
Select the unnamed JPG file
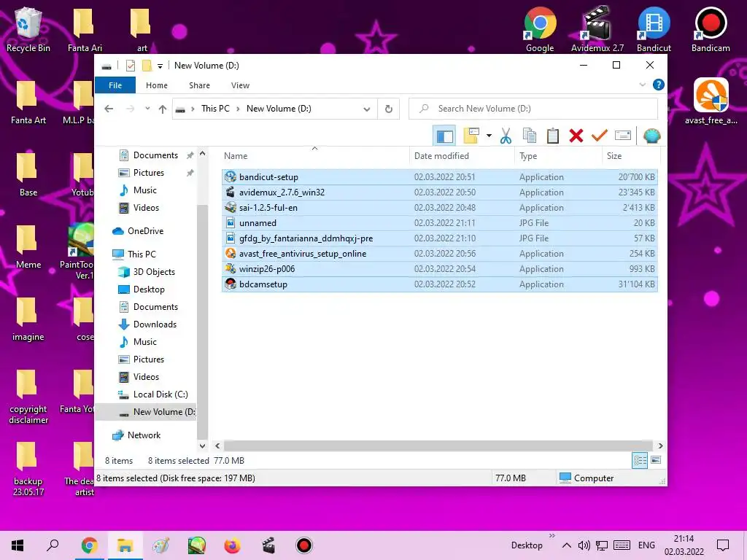(x=439, y=223)
